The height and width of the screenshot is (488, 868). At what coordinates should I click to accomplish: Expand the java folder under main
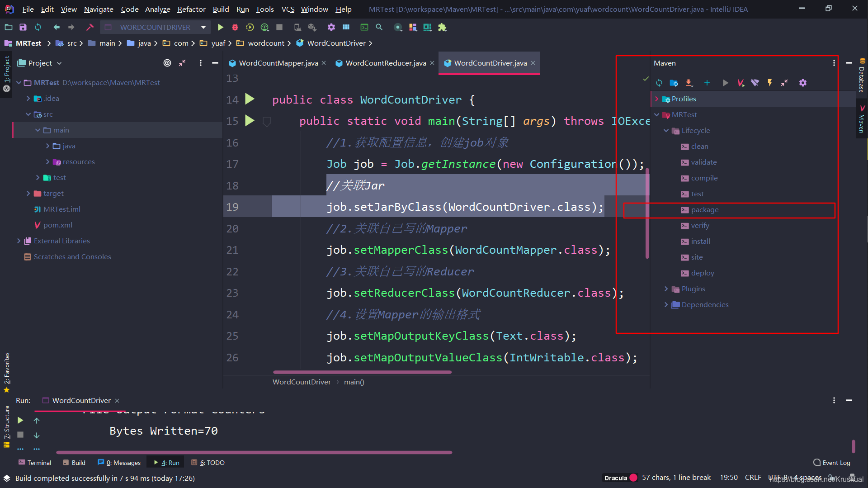coord(47,146)
